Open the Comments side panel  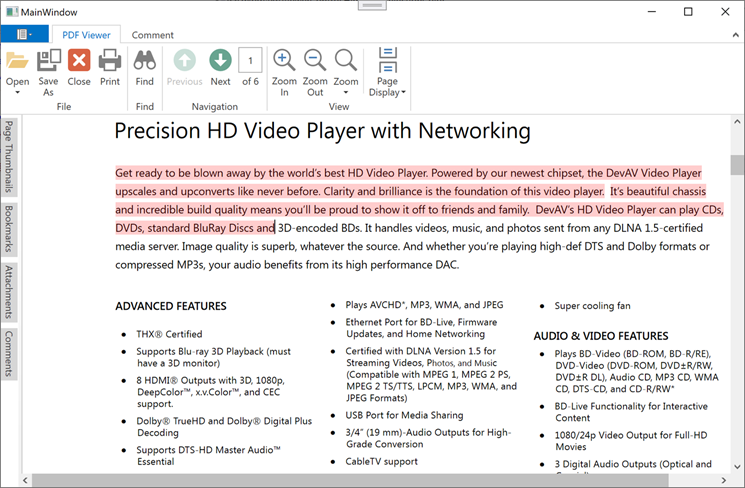pos(9,354)
